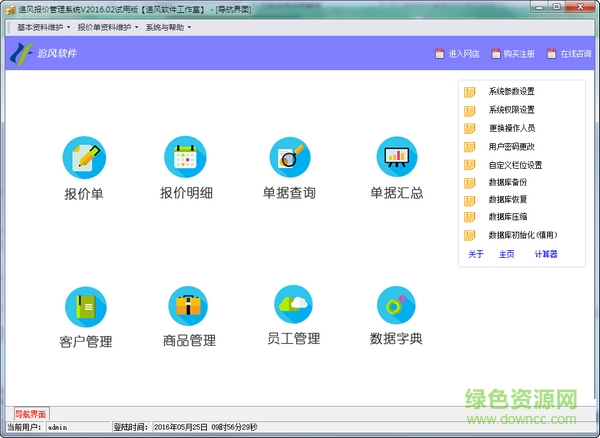Click the admin current user field
The image size is (600, 438).
tap(78, 427)
